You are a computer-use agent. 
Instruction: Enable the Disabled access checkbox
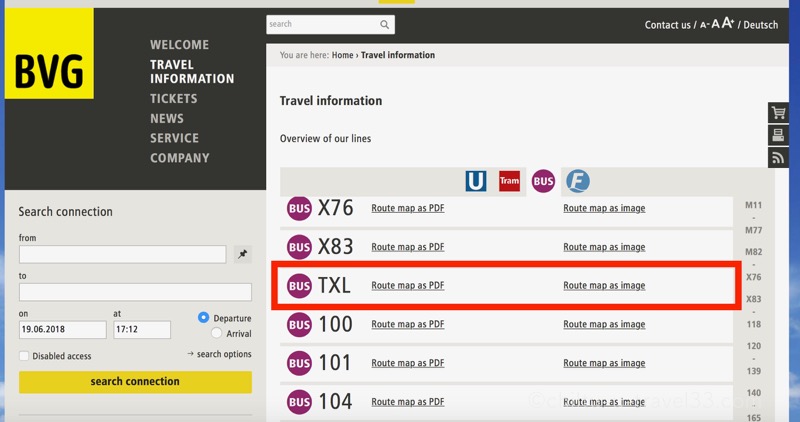pyautogui.click(x=23, y=356)
